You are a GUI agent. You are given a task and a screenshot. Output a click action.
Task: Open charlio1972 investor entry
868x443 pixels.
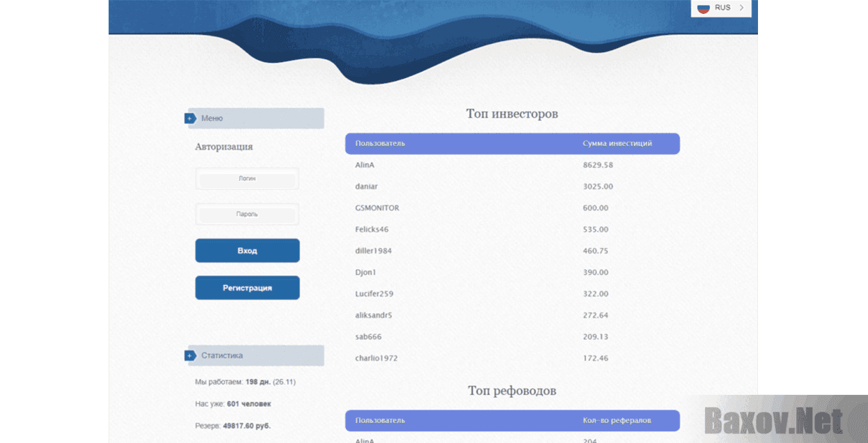point(376,358)
